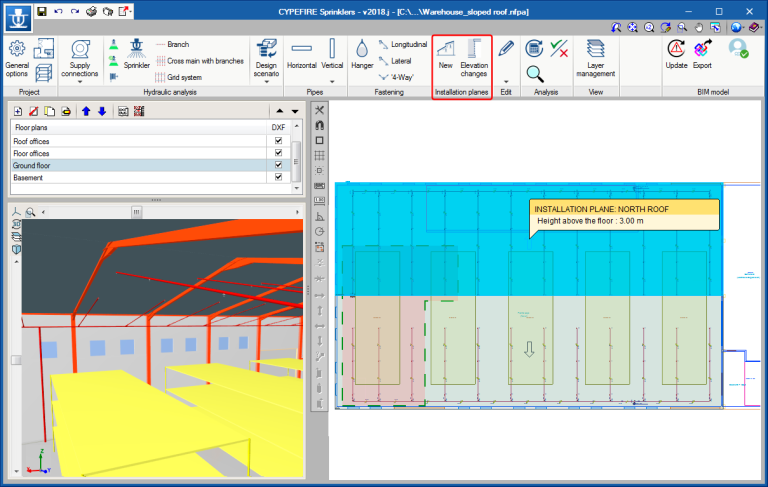Click the Hanger fastening tool
The width and height of the screenshot is (768, 487).
pyautogui.click(x=362, y=54)
